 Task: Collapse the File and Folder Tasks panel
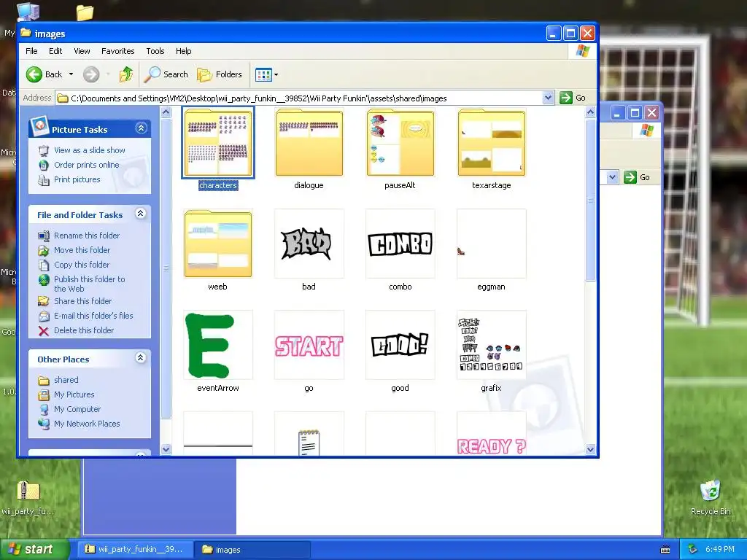(x=140, y=214)
